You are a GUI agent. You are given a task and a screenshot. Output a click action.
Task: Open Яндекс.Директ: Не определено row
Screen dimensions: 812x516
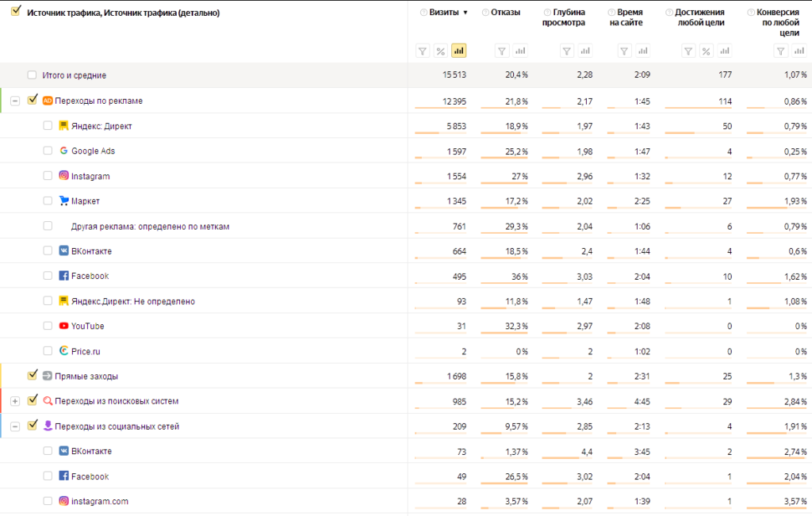point(133,301)
